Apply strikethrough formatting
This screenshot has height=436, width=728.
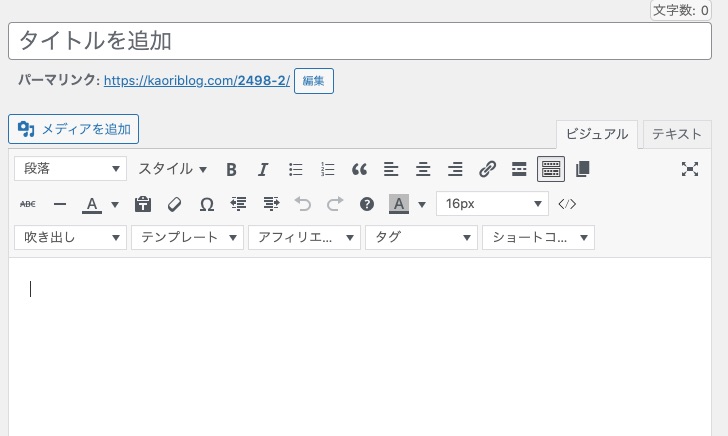(x=28, y=204)
